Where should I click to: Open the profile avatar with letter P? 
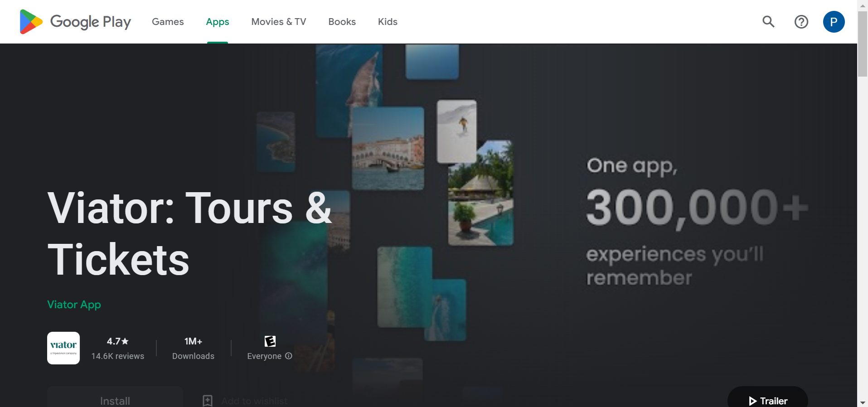[x=834, y=22]
